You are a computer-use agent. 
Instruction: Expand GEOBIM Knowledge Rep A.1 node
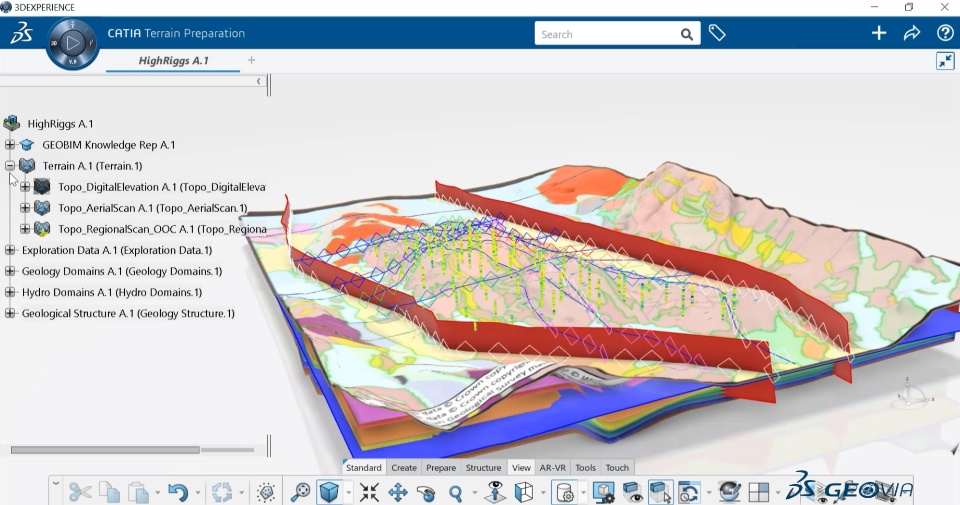tap(10, 145)
